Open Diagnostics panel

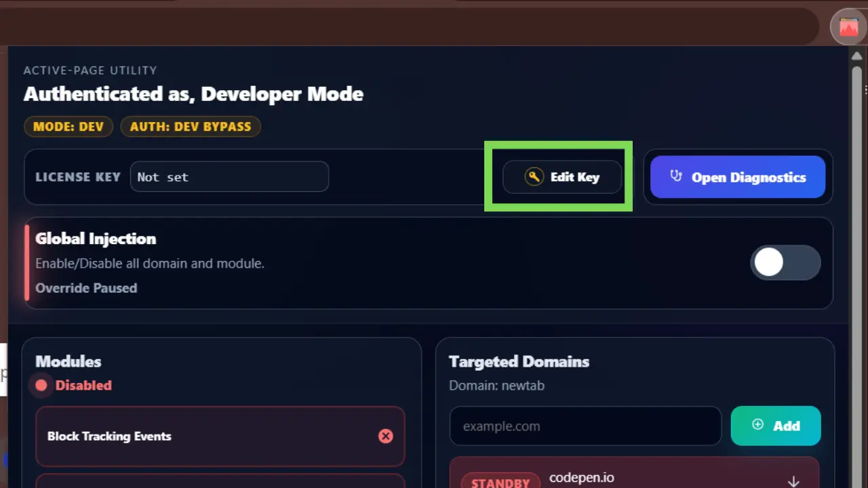coord(738,177)
